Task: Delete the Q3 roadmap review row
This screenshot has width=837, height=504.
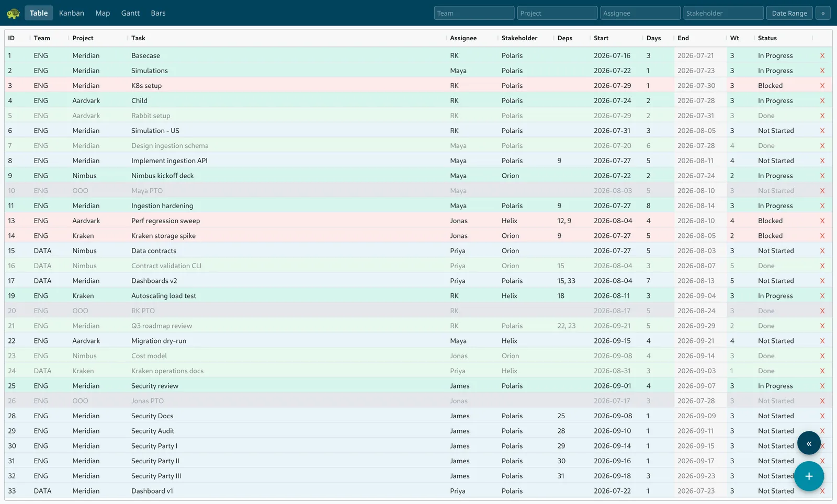Action: pos(822,326)
